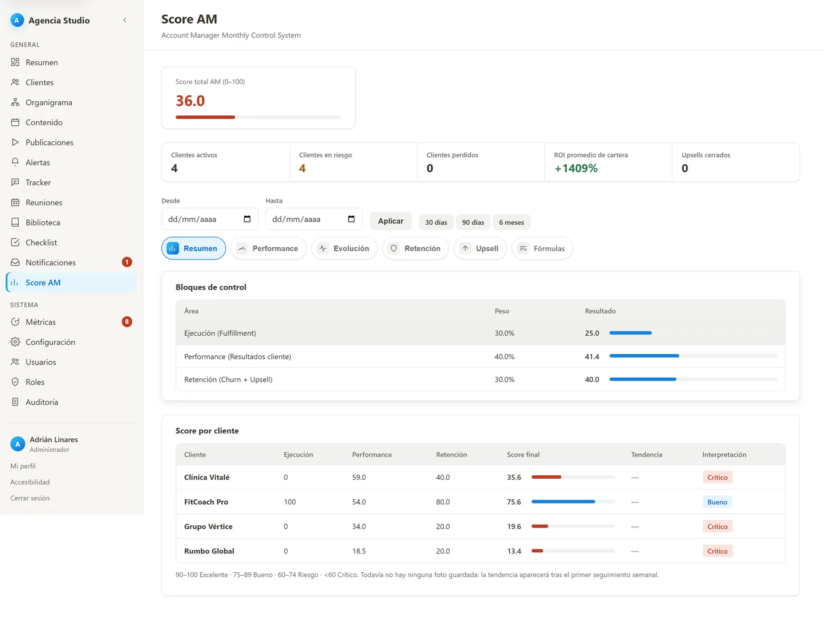The image size is (824, 644).
Task: Click the Rumbo Global client name
Action: coord(209,551)
